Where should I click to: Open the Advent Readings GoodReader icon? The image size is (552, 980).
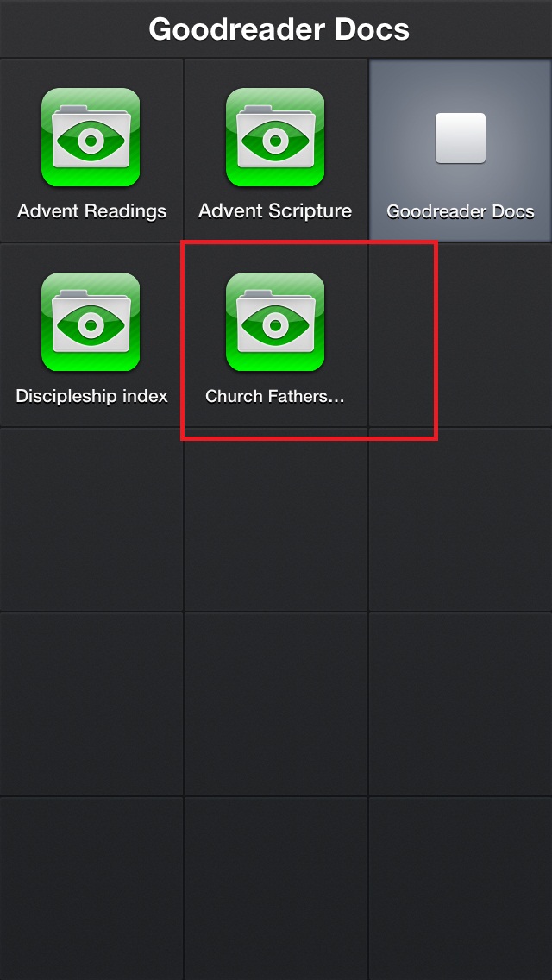point(91,137)
